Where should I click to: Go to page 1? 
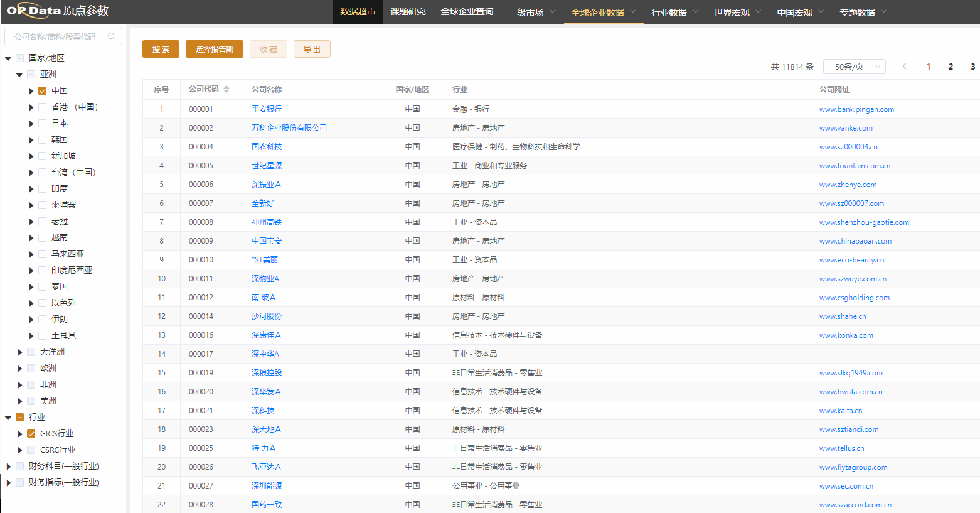click(929, 67)
